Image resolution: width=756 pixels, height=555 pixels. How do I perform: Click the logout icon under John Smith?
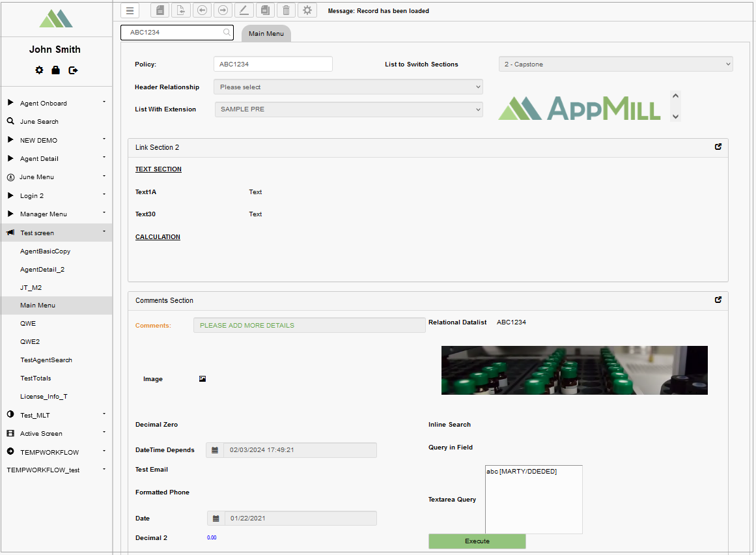click(x=73, y=70)
